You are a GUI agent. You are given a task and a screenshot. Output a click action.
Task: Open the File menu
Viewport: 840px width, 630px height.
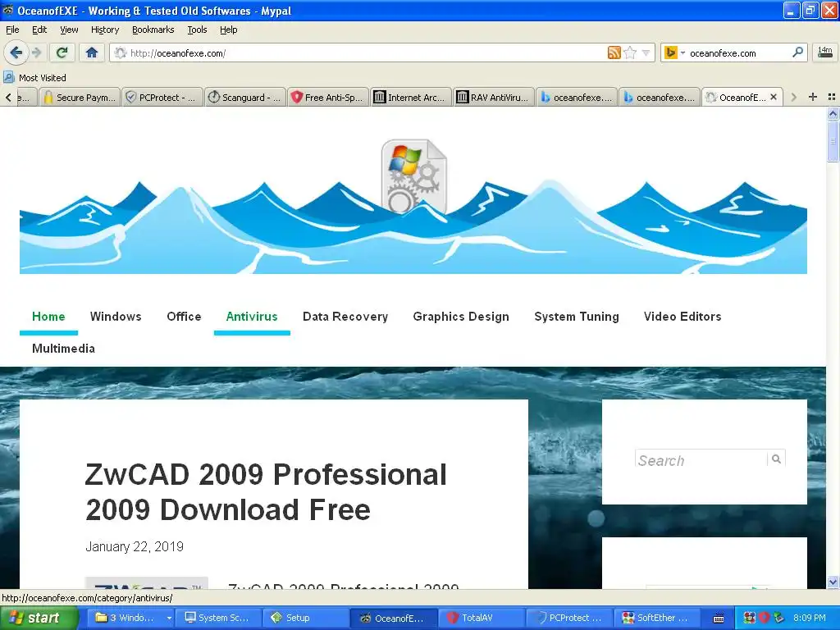click(x=12, y=30)
